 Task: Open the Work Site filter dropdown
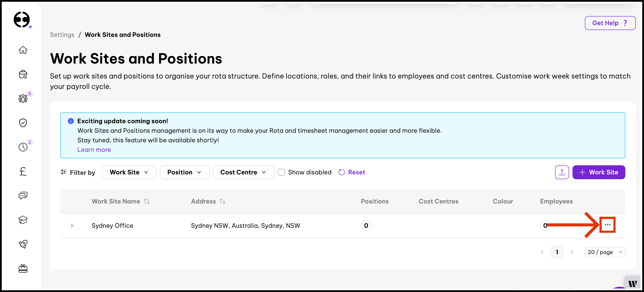[x=129, y=172]
